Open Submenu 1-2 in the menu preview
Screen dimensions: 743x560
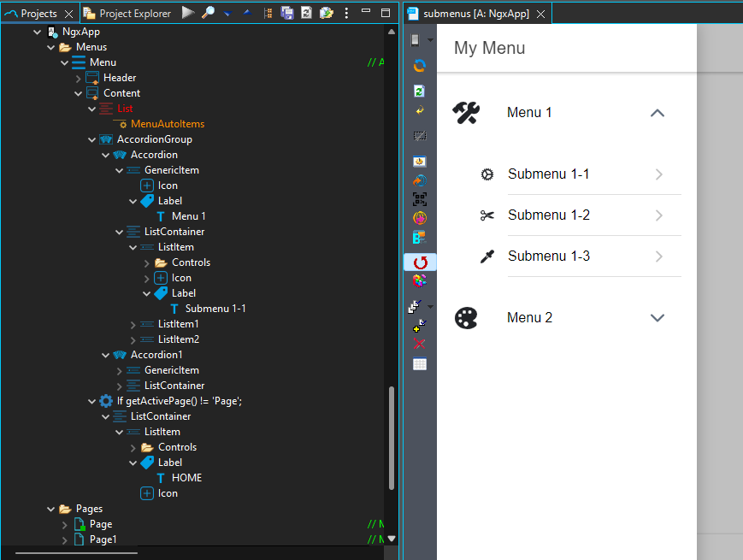(548, 215)
